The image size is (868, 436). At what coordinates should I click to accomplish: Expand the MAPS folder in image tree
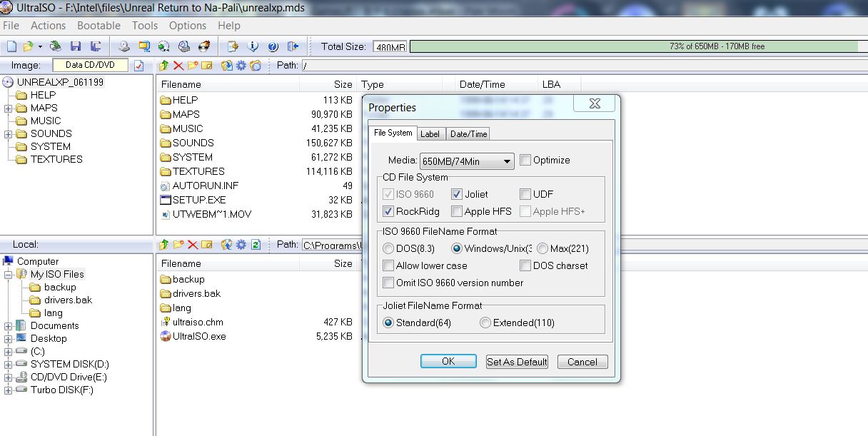coord(8,108)
